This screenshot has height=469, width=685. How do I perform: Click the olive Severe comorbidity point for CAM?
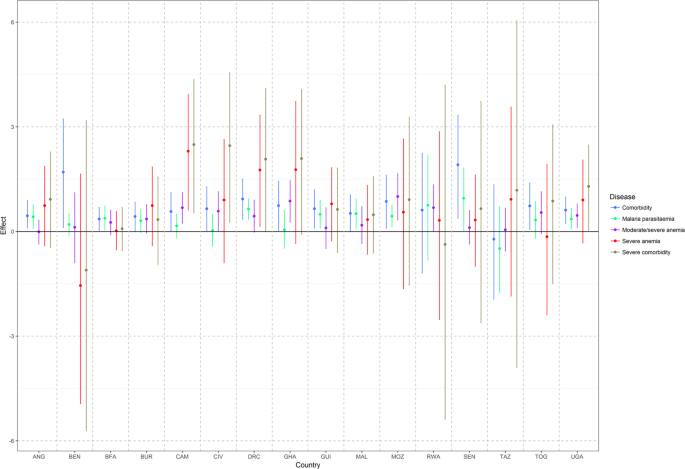point(194,145)
